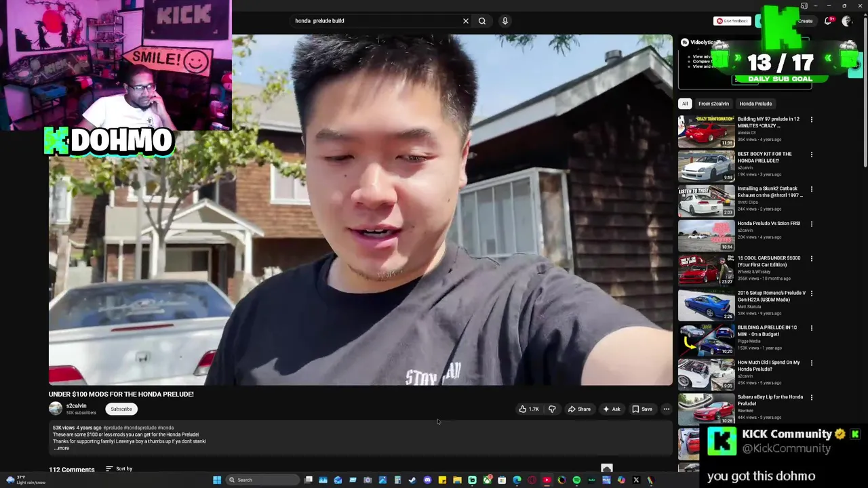Expand description with ...more
Screen dimensions: 868x488
[x=61, y=448]
